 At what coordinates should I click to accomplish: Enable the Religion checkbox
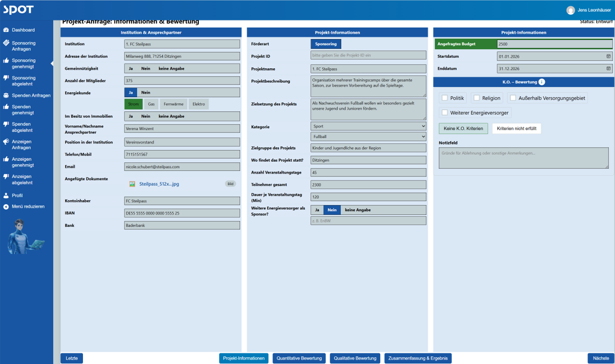(x=476, y=98)
